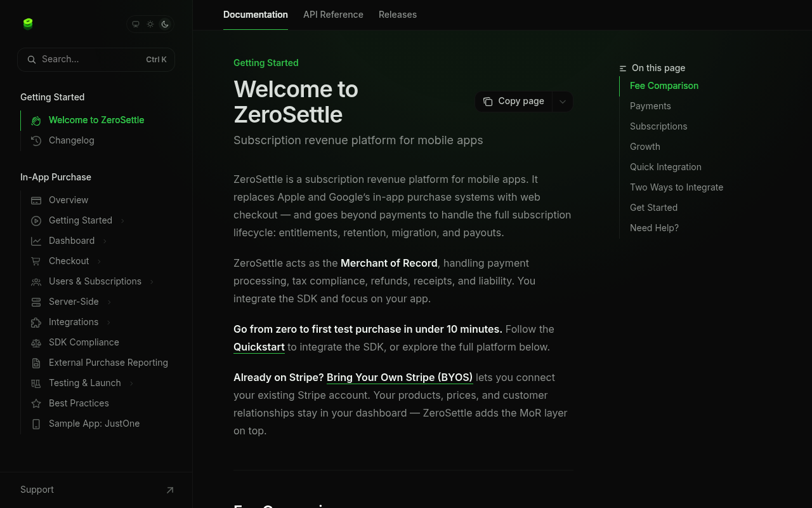Click the Ctrl K shortcut hint
Screen dimensions: 812x508
pos(156,60)
